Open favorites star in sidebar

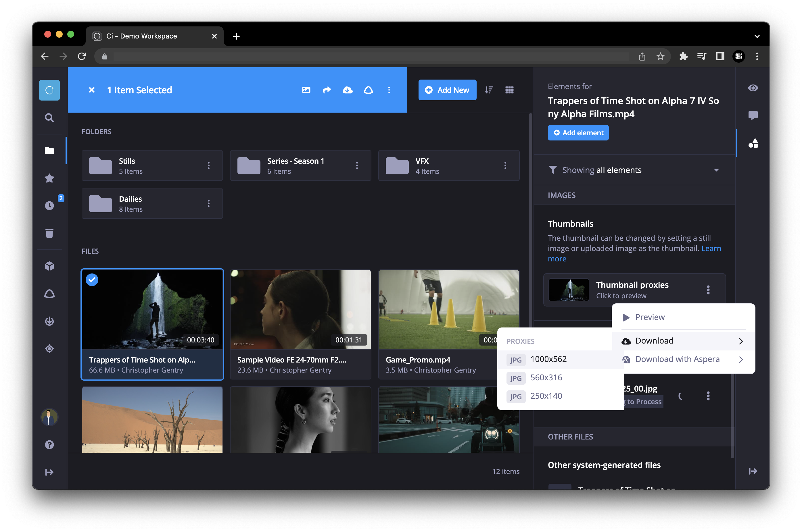pos(49,178)
